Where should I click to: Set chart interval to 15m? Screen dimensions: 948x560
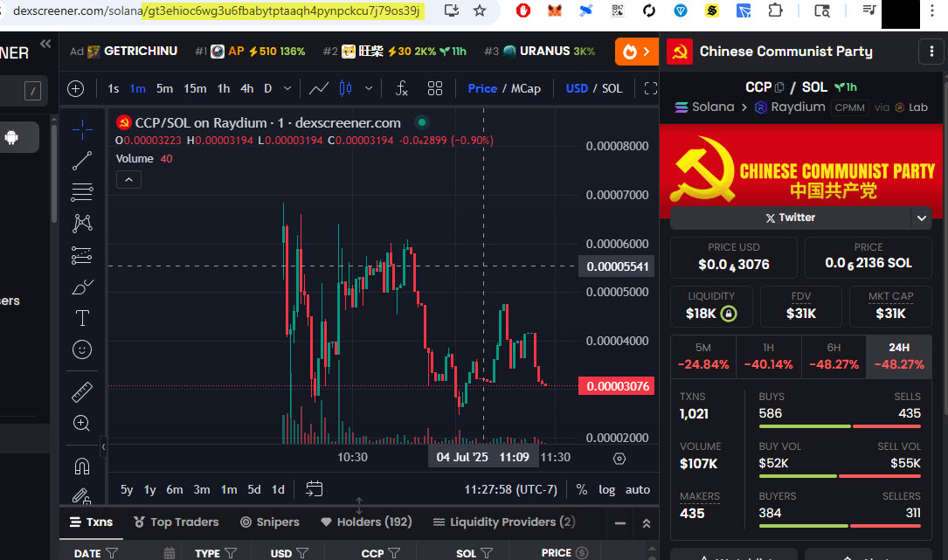[195, 89]
